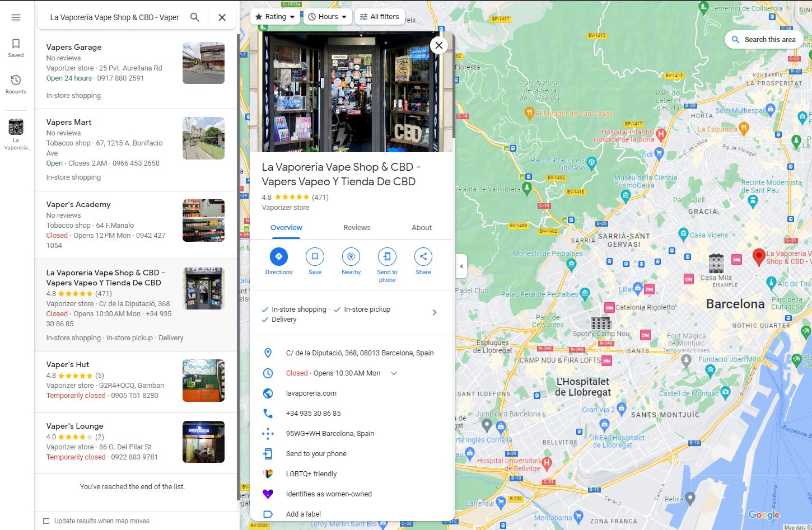Save this place to a list
The image size is (812, 530).
coord(315,261)
